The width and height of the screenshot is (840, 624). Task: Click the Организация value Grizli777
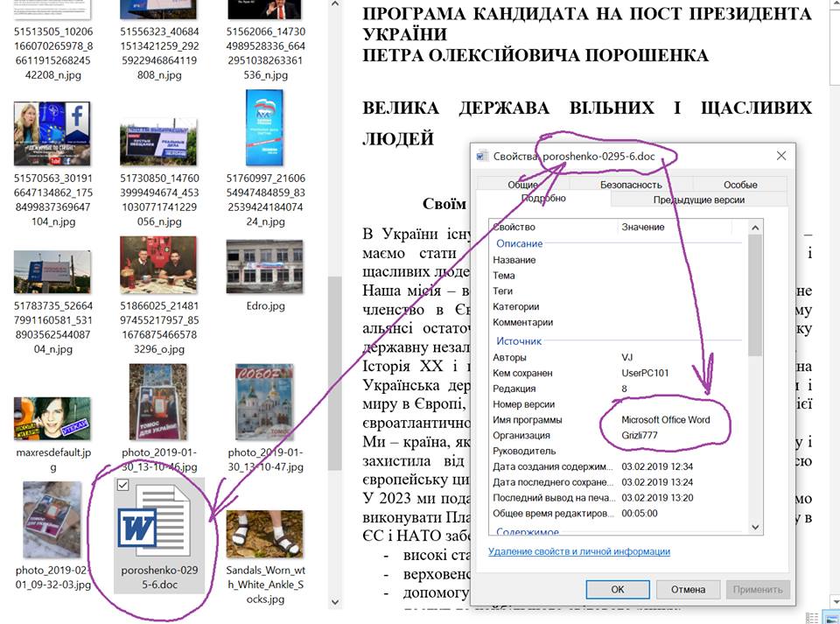(639, 435)
